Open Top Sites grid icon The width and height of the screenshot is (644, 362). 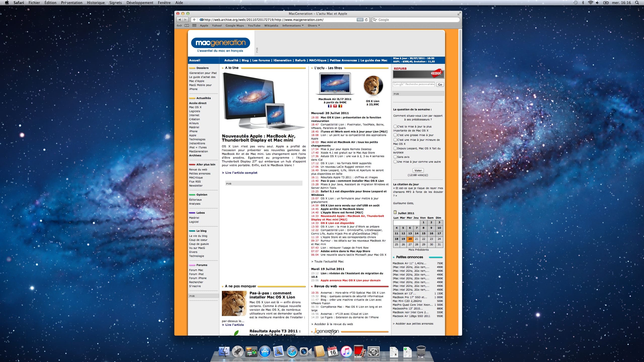[x=194, y=26]
